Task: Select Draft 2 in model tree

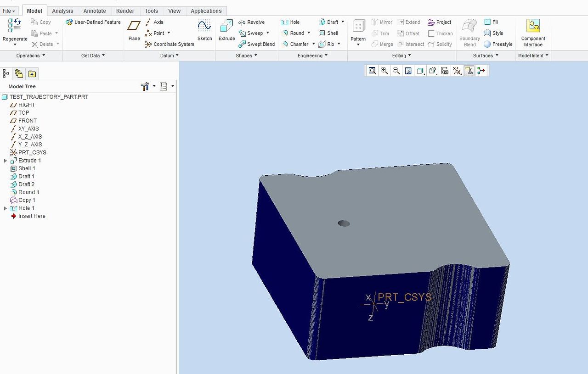Action: click(x=22, y=184)
